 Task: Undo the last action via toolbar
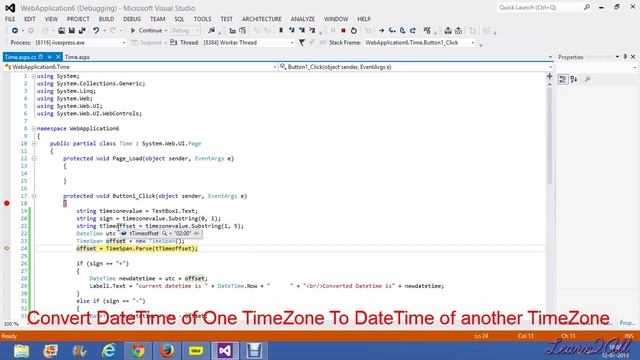tap(96, 31)
